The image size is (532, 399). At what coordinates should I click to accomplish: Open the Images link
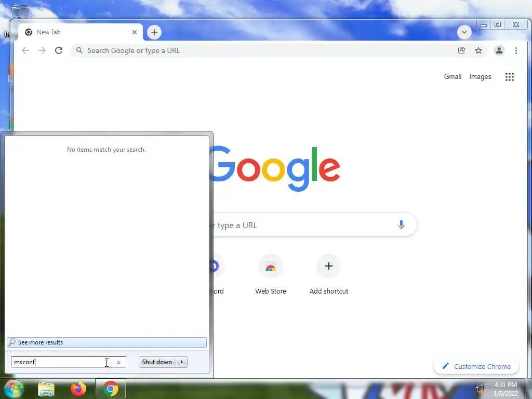coord(480,77)
